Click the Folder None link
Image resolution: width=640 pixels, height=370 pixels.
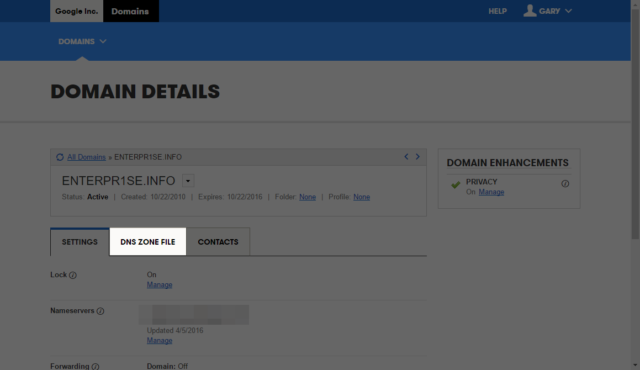point(307,197)
